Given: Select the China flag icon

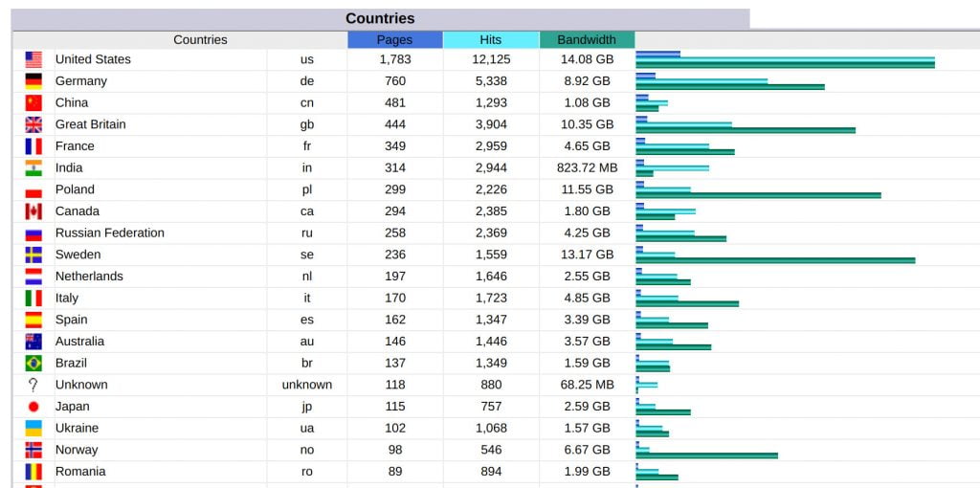Looking at the screenshot, I should click(33, 102).
